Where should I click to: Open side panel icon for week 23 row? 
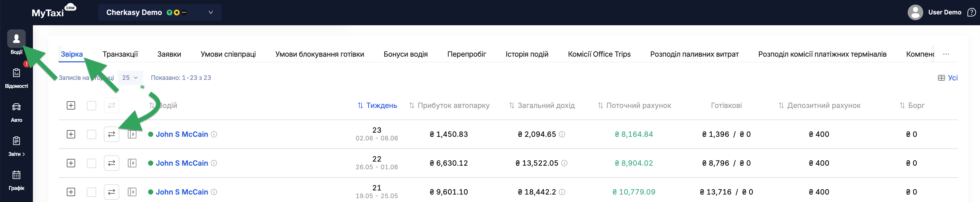tap(132, 134)
